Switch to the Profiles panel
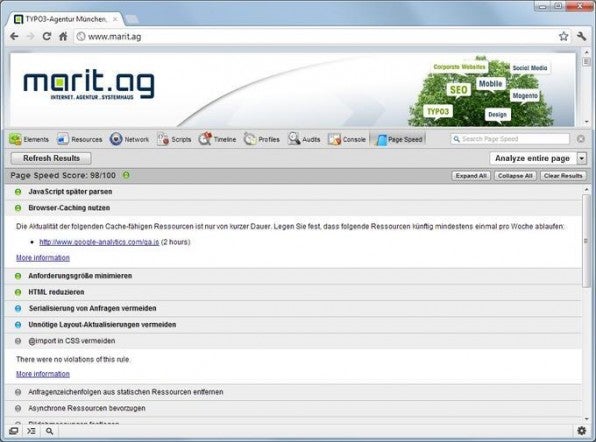This screenshot has height=442, width=596. (x=262, y=139)
